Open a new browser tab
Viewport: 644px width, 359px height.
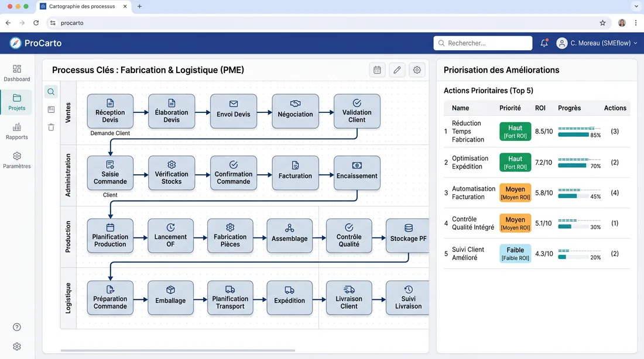(140, 6)
